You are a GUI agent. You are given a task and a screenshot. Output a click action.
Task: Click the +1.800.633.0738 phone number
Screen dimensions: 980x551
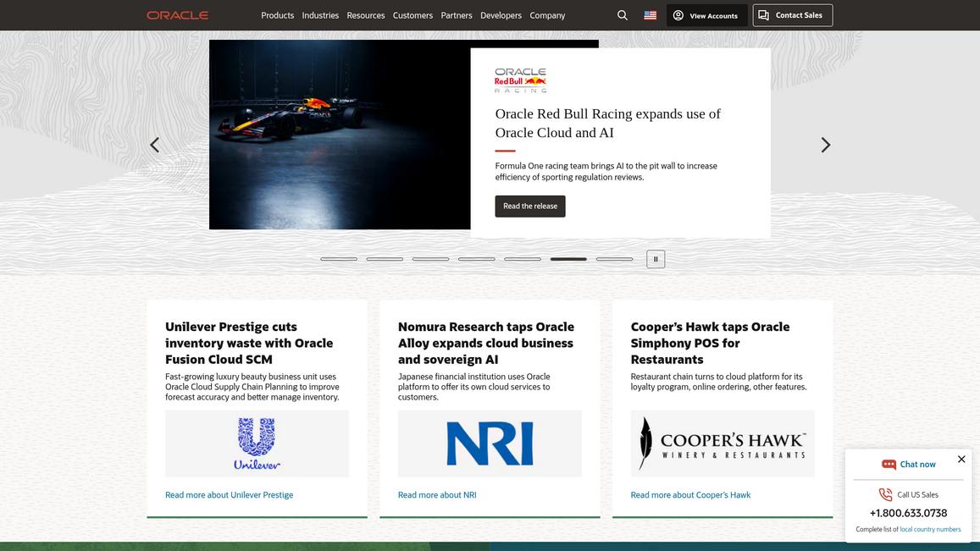pyautogui.click(x=908, y=513)
